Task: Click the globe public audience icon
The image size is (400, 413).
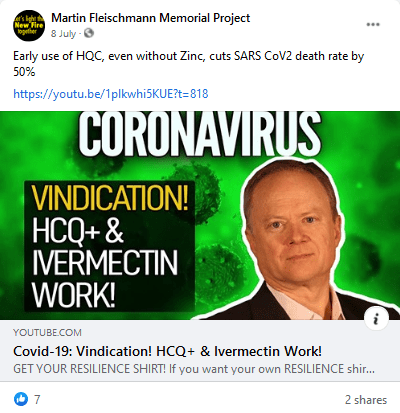Action: click(x=89, y=33)
